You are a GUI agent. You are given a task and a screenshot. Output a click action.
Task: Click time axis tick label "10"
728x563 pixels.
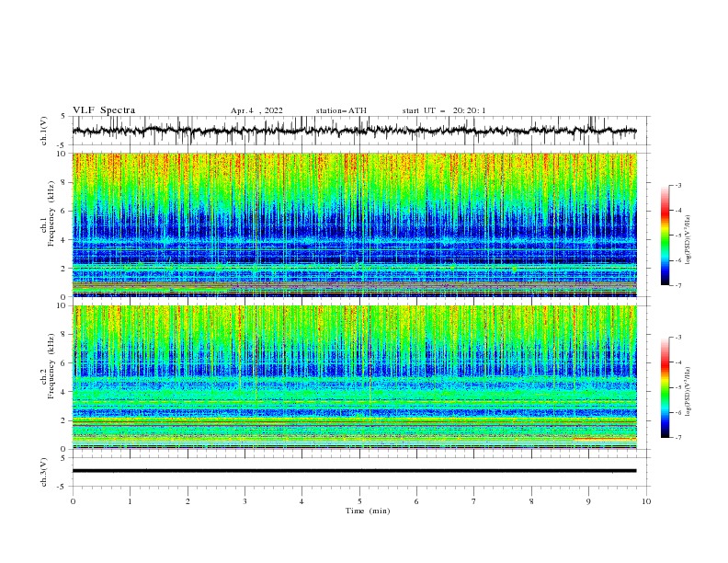646,501
